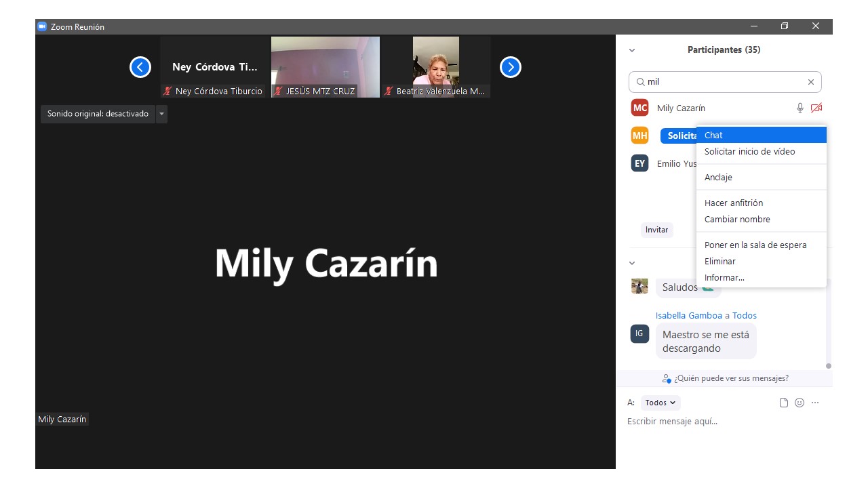Viewport: 868px width, 488px height.
Task: Select the Beatriz Valenzuela video thumbnail
Action: (x=436, y=67)
